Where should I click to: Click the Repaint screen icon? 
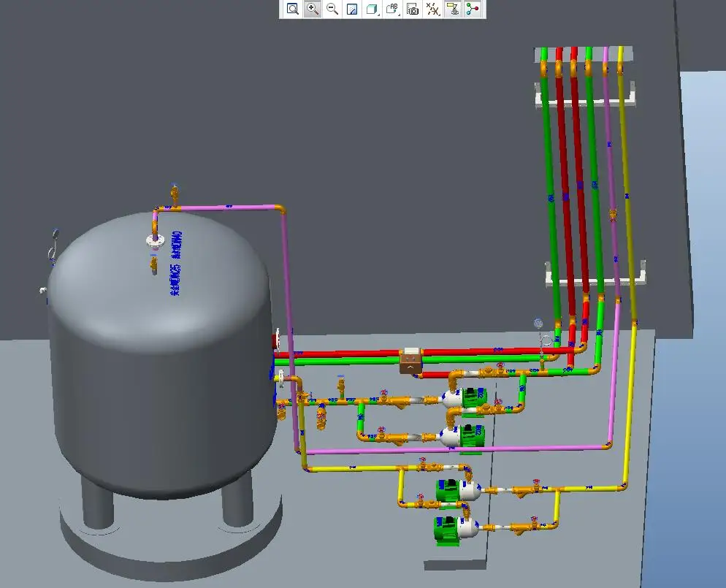pos(352,9)
